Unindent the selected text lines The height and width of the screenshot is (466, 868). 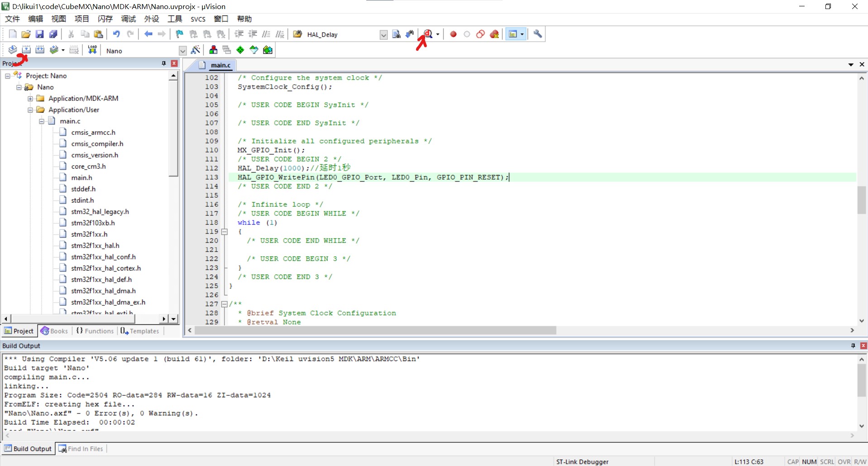253,34
